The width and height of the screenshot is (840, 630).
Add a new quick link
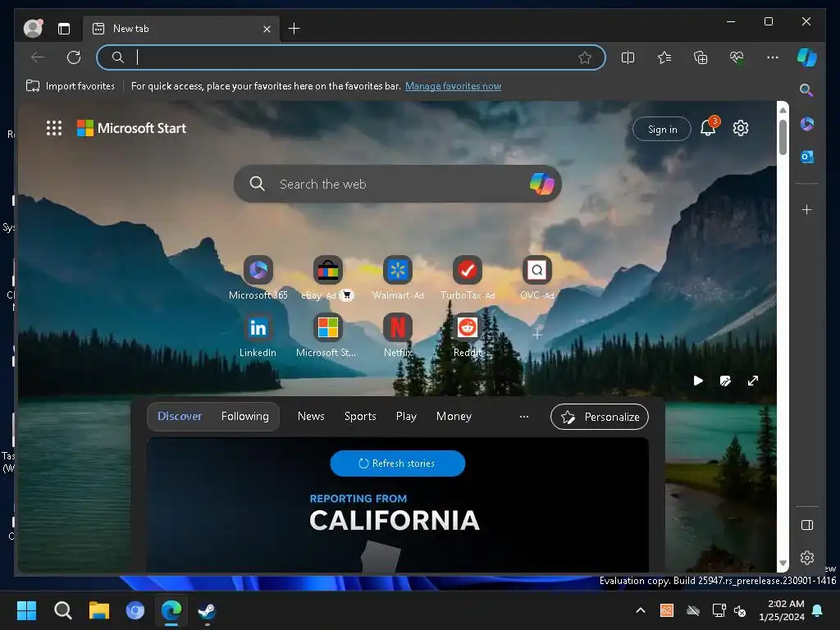536,335
